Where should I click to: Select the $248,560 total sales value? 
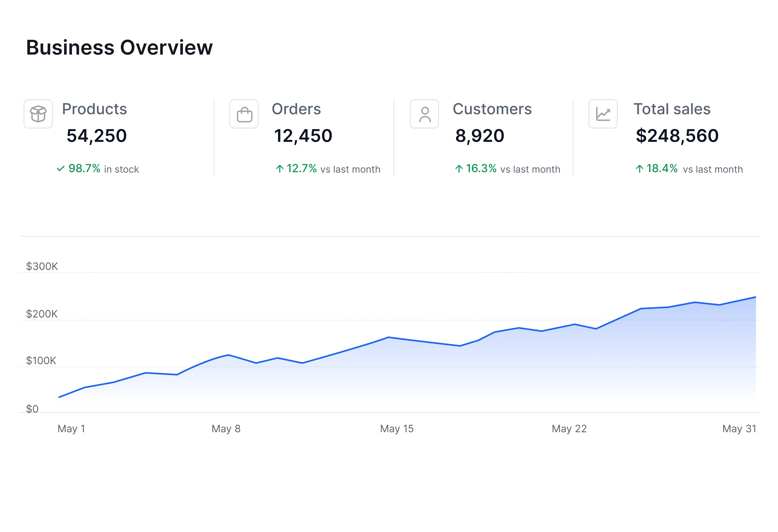pyautogui.click(x=677, y=136)
